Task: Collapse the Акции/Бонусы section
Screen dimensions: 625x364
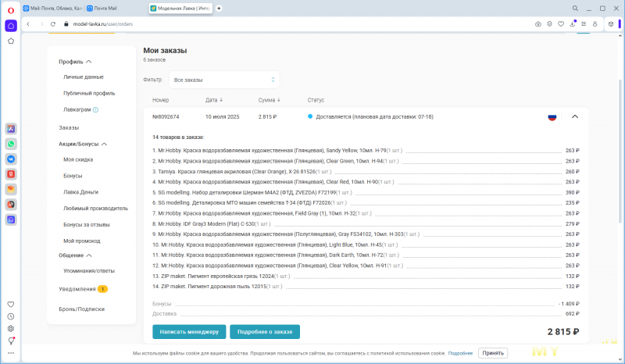Action: [105, 144]
